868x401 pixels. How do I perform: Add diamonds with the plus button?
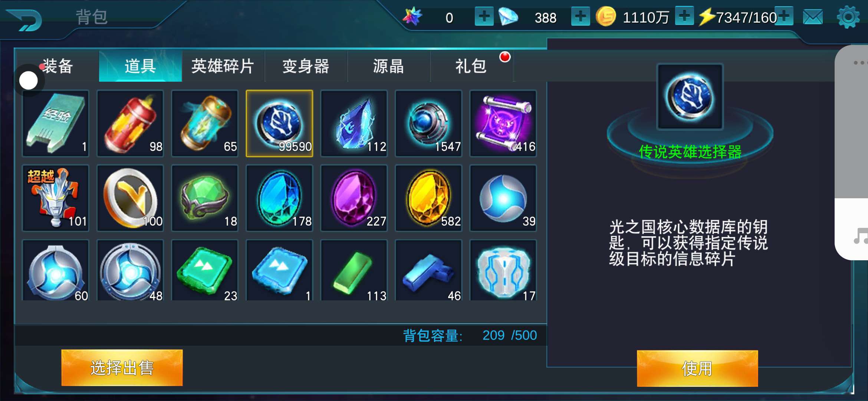[581, 17]
